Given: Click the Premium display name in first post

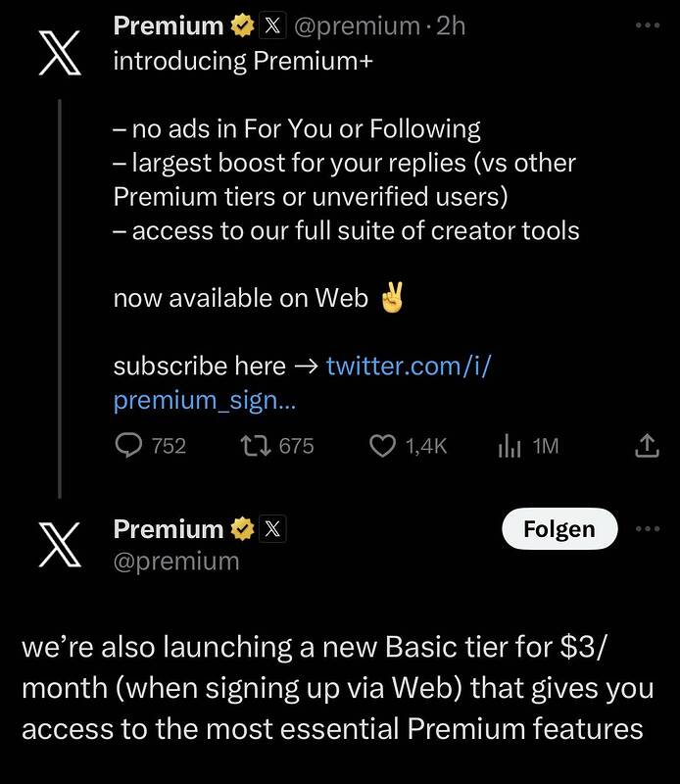Looking at the screenshot, I should click(169, 26).
